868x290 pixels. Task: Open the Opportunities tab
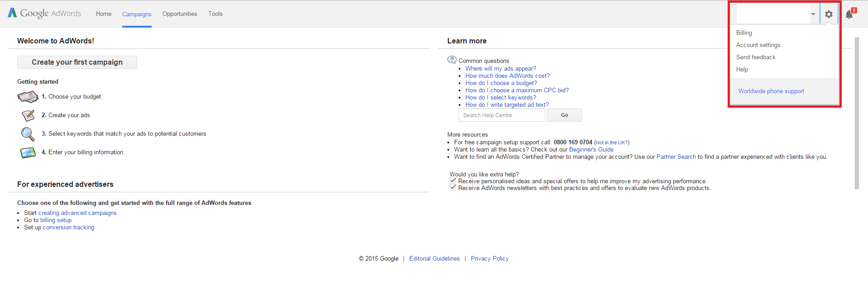pyautogui.click(x=180, y=14)
